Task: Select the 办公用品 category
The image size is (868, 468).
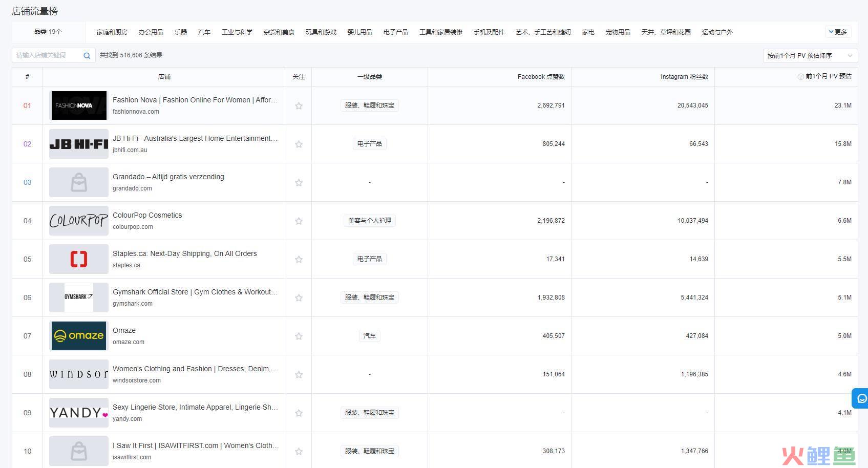Action: [x=151, y=32]
